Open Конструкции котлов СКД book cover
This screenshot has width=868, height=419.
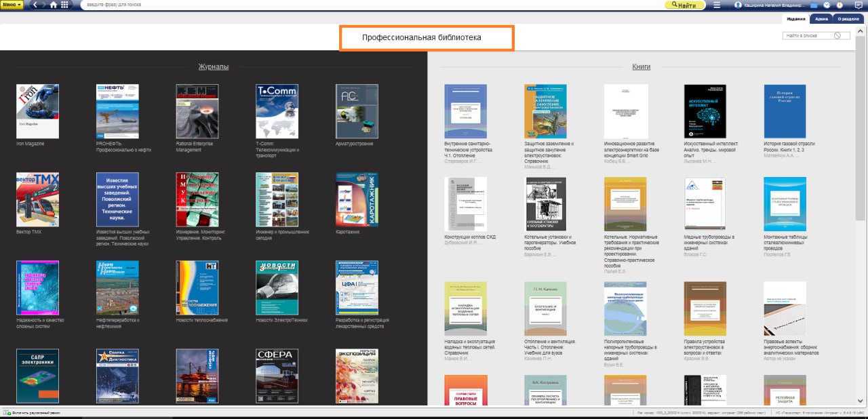coord(465,204)
